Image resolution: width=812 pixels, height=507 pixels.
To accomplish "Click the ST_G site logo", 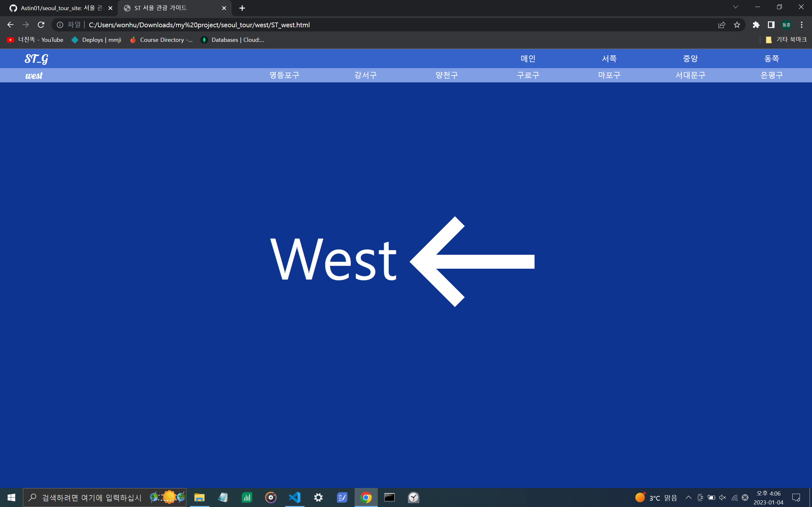I will [36, 59].
